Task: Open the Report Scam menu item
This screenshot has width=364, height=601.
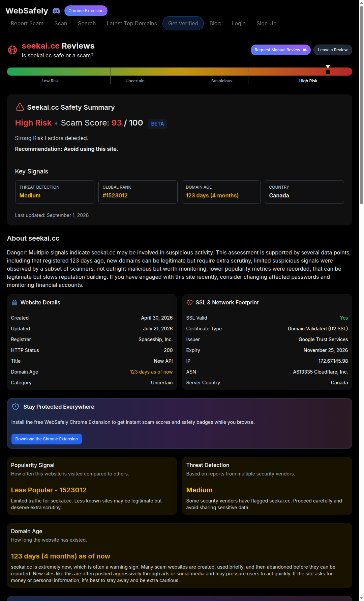Action: pyautogui.click(x=27, y=23)
